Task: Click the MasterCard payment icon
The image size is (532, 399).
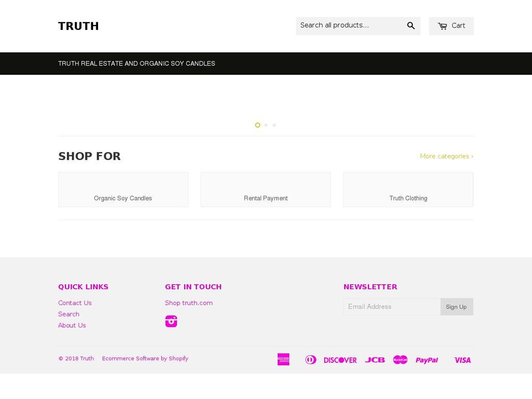Action: (400, 360)
